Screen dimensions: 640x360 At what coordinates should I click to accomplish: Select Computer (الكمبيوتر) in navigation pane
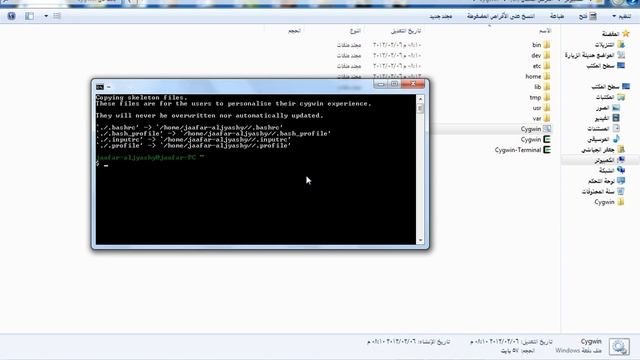tap(609, 160)
